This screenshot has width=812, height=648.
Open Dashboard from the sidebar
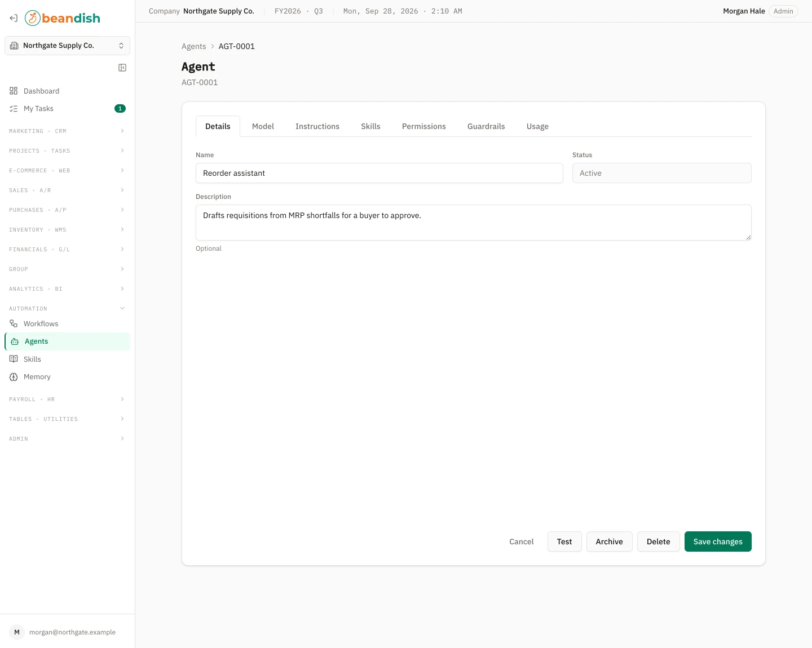coord(68,91)
